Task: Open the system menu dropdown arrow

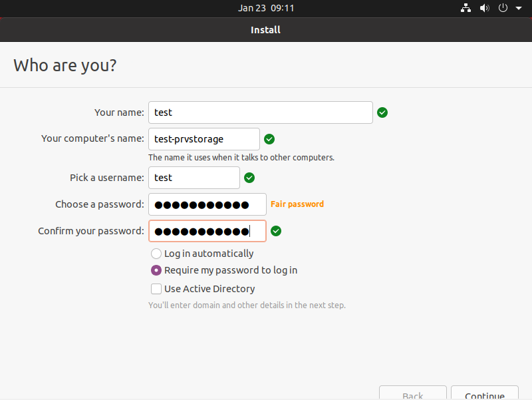Action: point(519,8)
